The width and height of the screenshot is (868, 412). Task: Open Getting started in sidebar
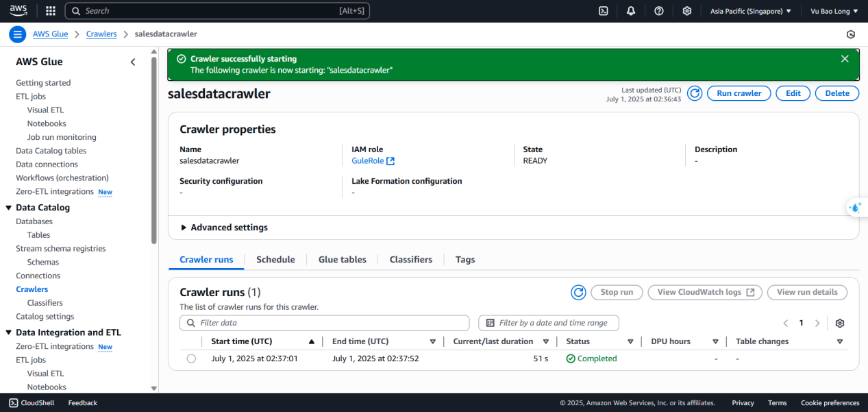[43, 83]
